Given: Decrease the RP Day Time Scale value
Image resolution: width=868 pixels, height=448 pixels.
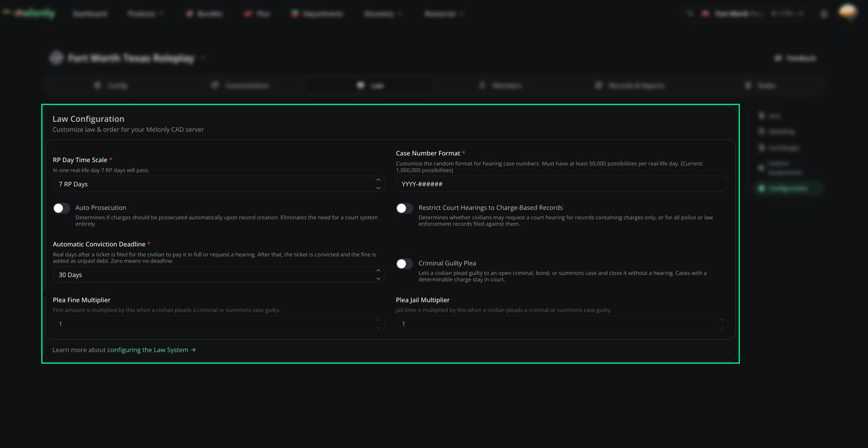Looking at the screenshot, I should [378, 188].
